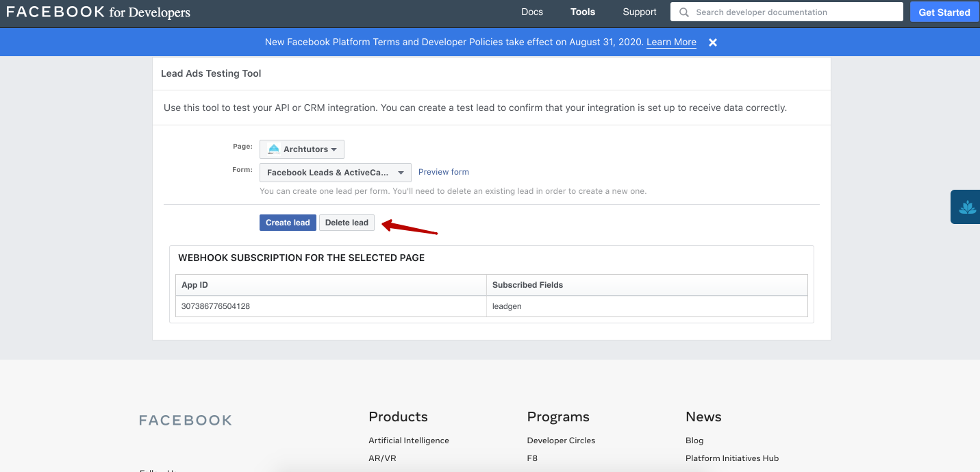Click the Products footer heading
Viewport: 980px width, 472px height.
coord(398,417)
